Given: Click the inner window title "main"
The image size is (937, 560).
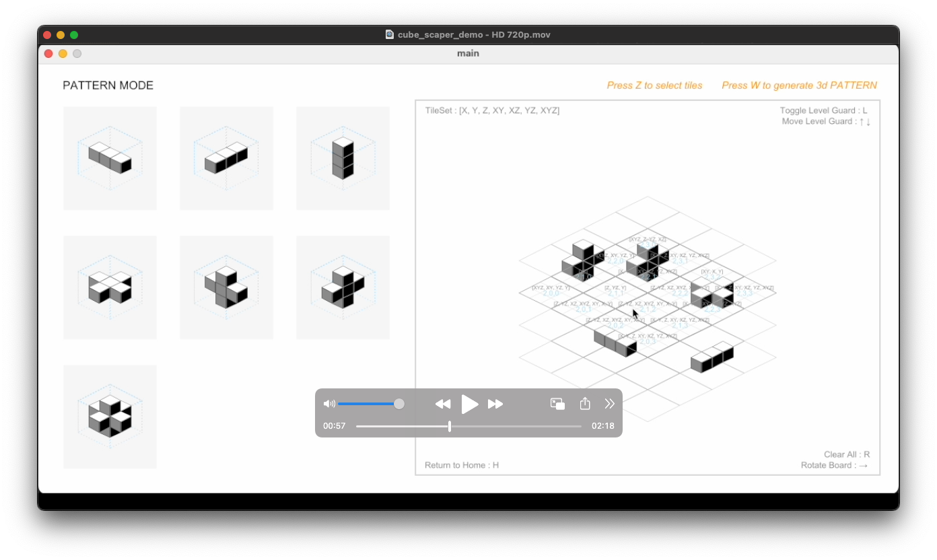Looking at the screenshot, I should 468,53.
